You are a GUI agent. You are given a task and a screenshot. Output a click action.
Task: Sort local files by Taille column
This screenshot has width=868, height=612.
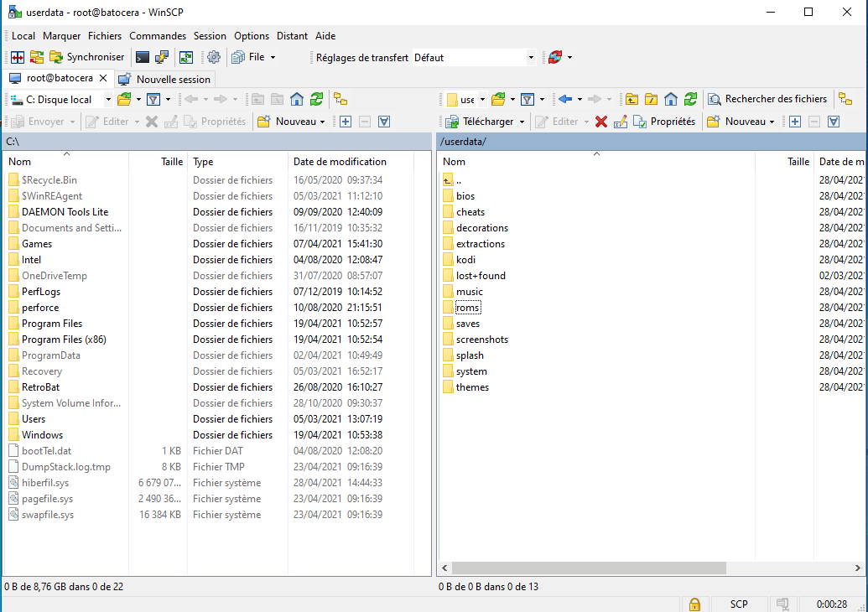coord(159,162)
